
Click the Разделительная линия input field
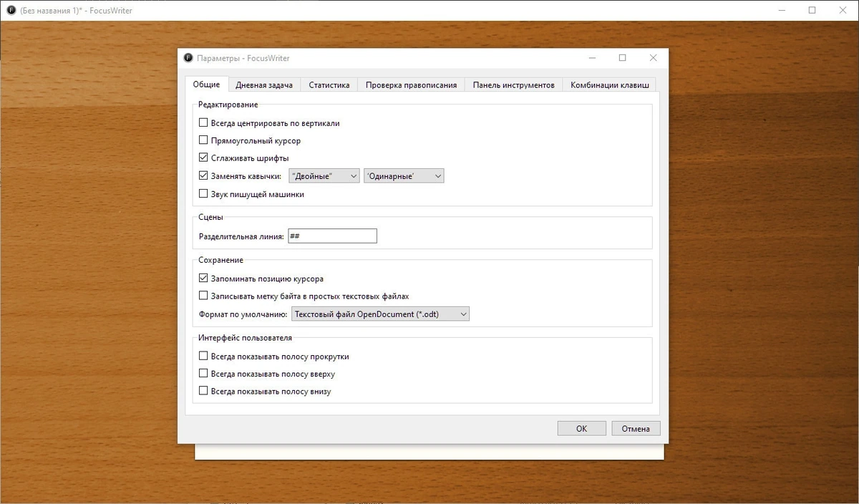332,236
